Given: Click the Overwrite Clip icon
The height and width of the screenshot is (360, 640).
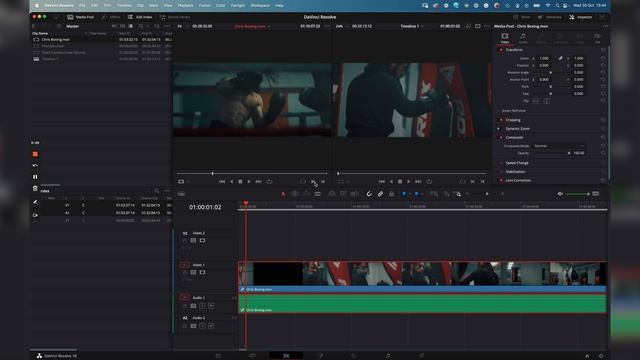Looking at the screenshot, I should (x=343, y=194).
